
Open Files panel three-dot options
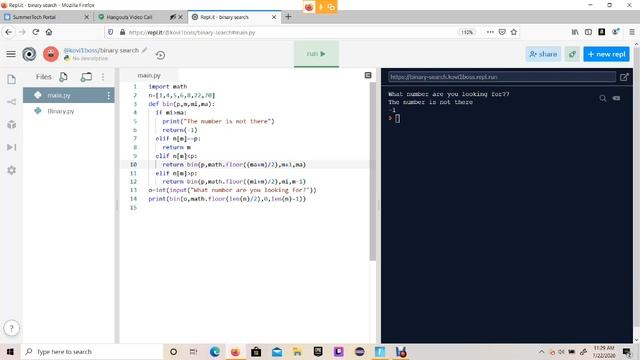[x=103, y=77]
